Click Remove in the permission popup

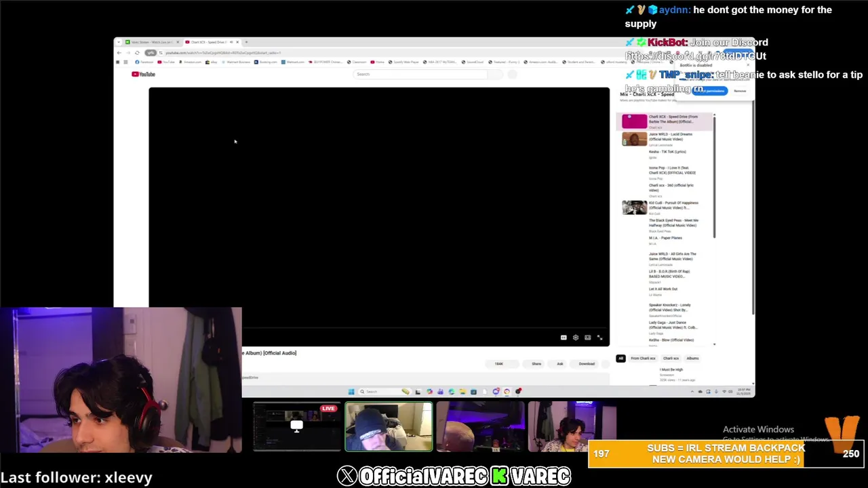click(740, 91)
